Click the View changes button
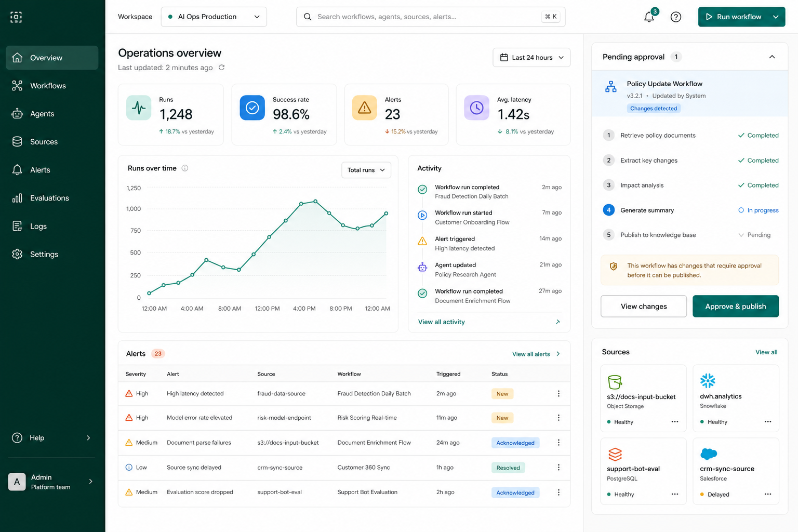This screenshot has width=798, height=532. [x=644, y=306]
